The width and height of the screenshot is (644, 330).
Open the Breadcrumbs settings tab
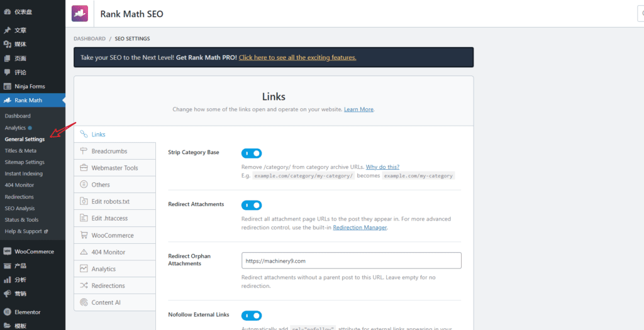(114, 151)
